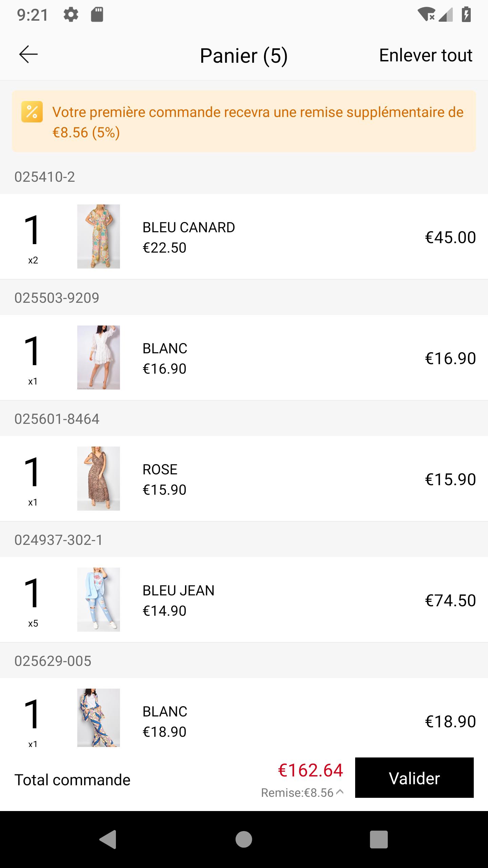Change quantity for BLEU CANARD x2 pack
The height and width of the screenshot is (868, 488).
coord(33,237)
